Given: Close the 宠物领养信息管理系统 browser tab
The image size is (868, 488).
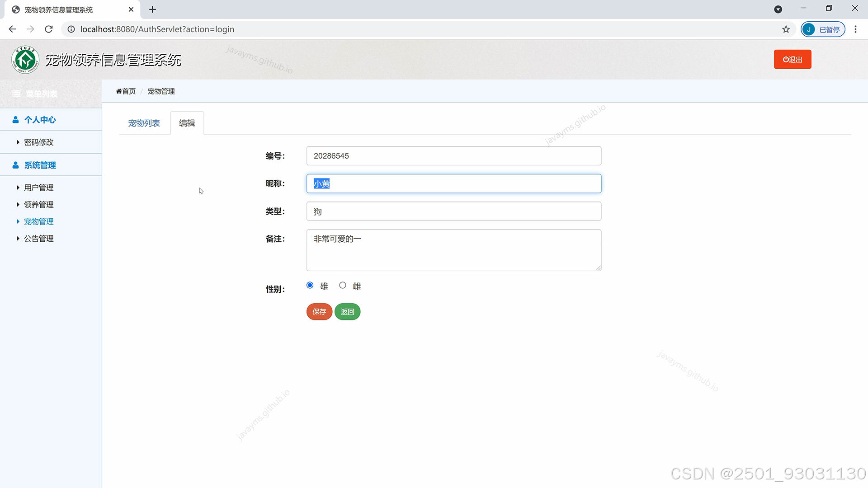Looking at the screenshot, I should point(131,9).
